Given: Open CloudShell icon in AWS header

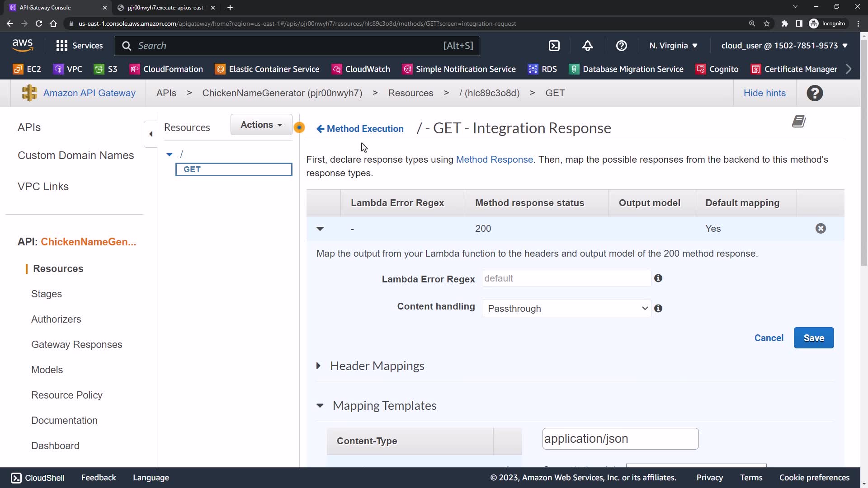Looking at the screenshot, I should click(554, 46).
